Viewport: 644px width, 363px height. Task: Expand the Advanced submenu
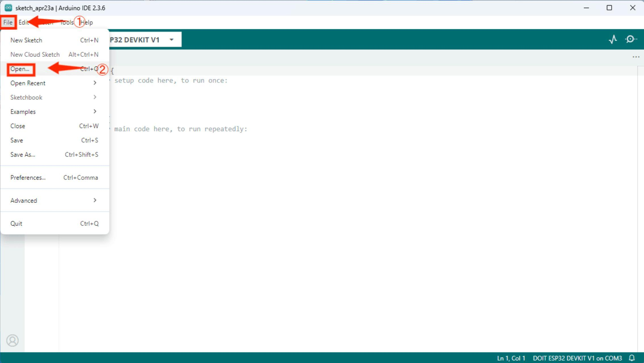point(55,201)
